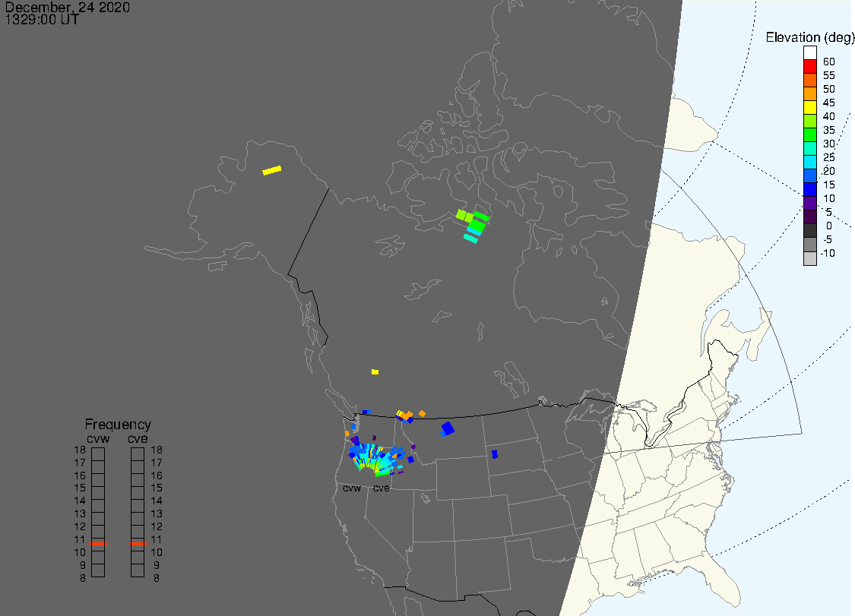
Task: Pick the purple elevation legend swatch
Action: 809,203
